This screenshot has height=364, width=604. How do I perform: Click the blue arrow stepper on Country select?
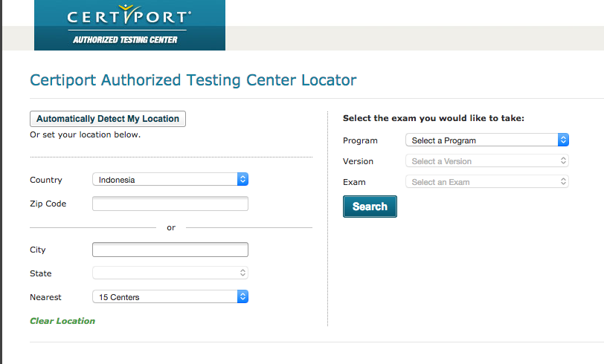242,180
